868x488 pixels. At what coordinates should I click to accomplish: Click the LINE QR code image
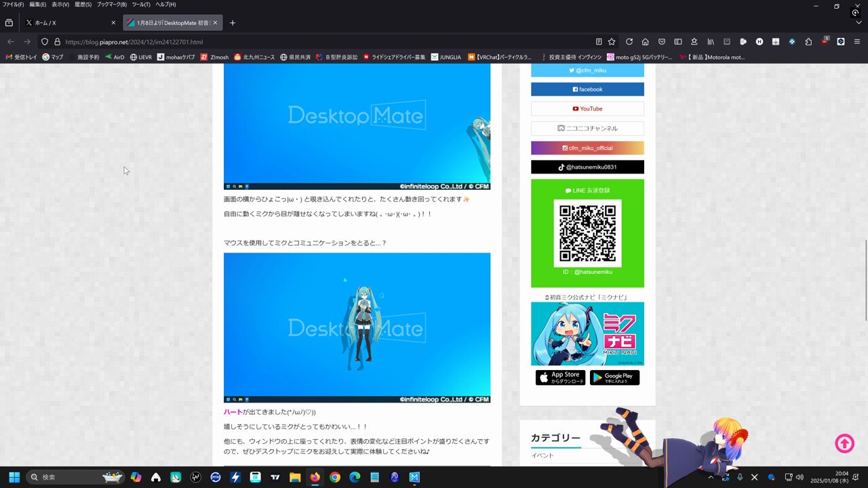tap(587, 233)
